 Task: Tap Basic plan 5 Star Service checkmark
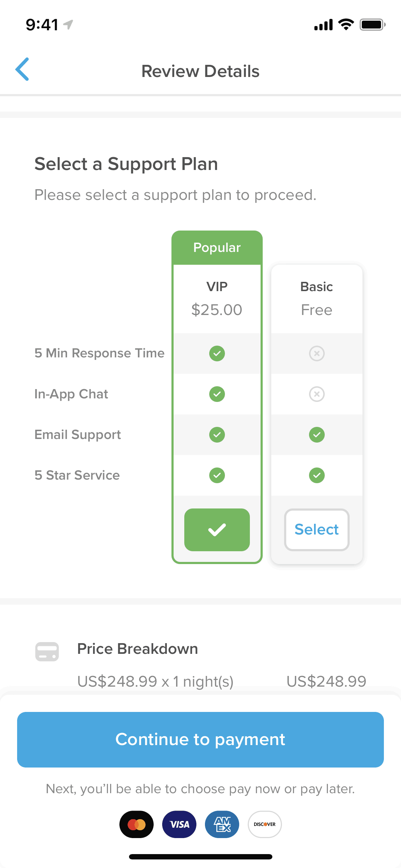pyautogui.click(x=317, y=475)
